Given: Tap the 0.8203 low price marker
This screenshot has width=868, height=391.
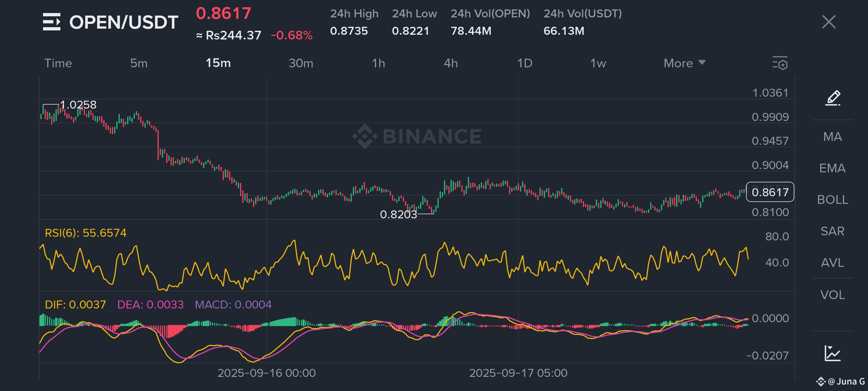Looking at the screenshot, I should tap(399, 214).
